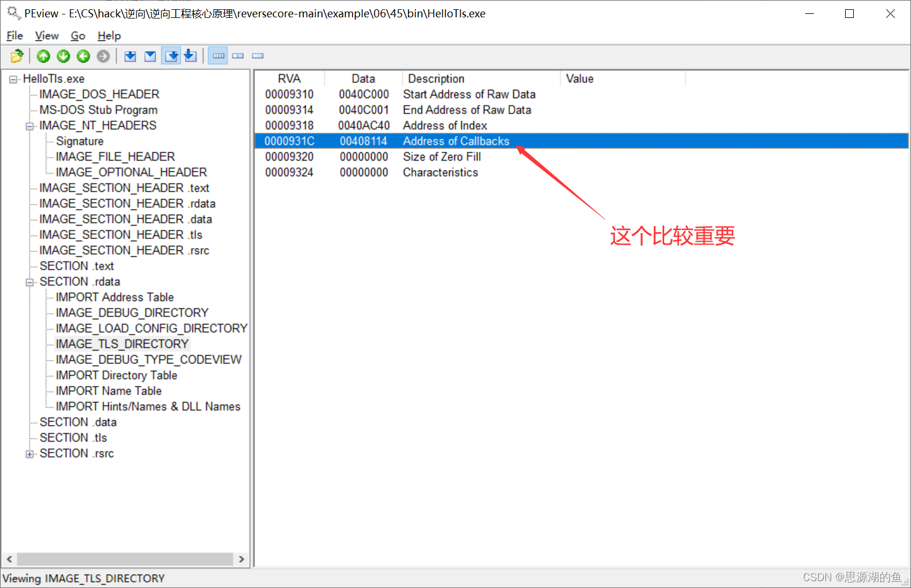
Task: Select IMAGE_SECTION_HEADER .data
Action: pos(125,219)
